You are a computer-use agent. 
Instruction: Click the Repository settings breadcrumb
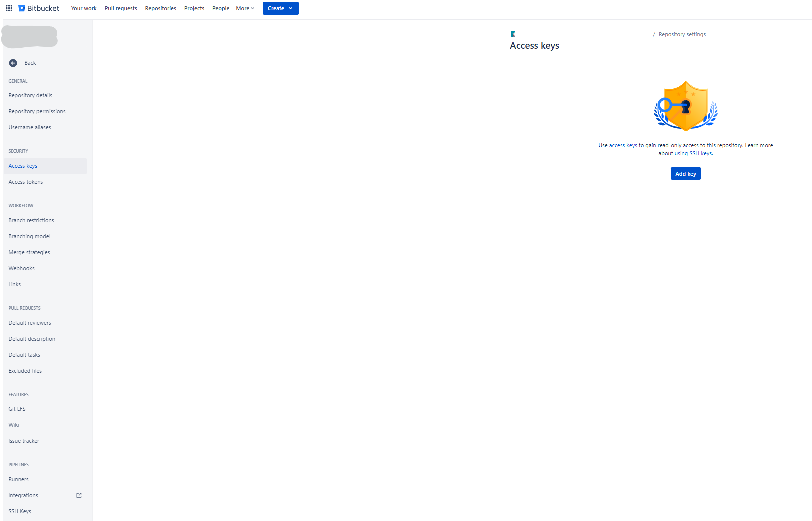[x=682, y=34]
